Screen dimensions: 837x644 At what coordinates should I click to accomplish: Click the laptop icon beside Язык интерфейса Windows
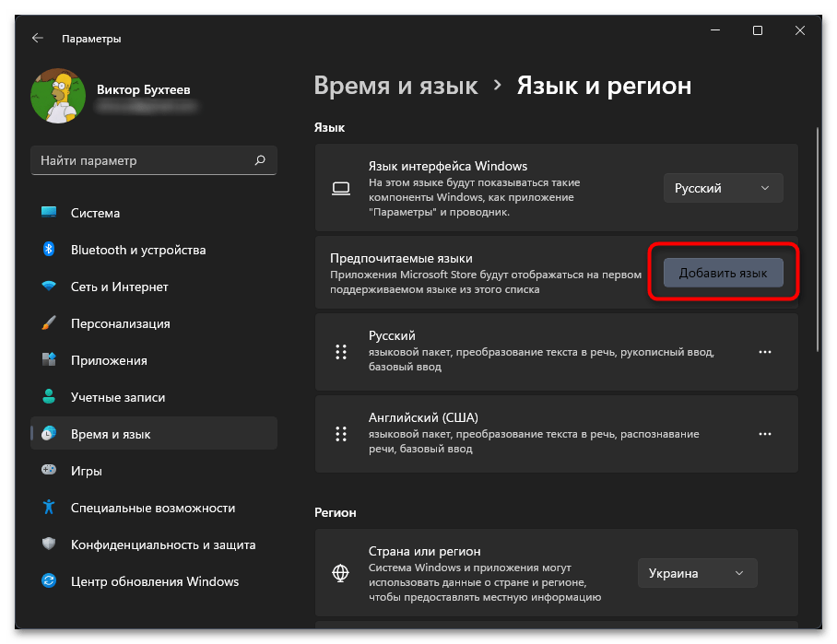(341, 188)
